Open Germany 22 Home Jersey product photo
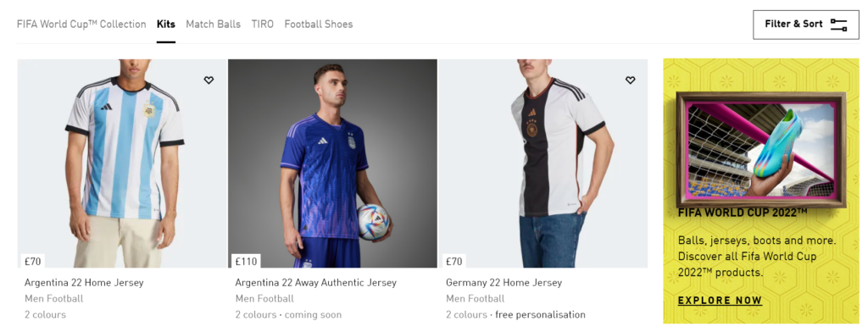This screenshot has height=332, width=868. click(x=543, y=163)
